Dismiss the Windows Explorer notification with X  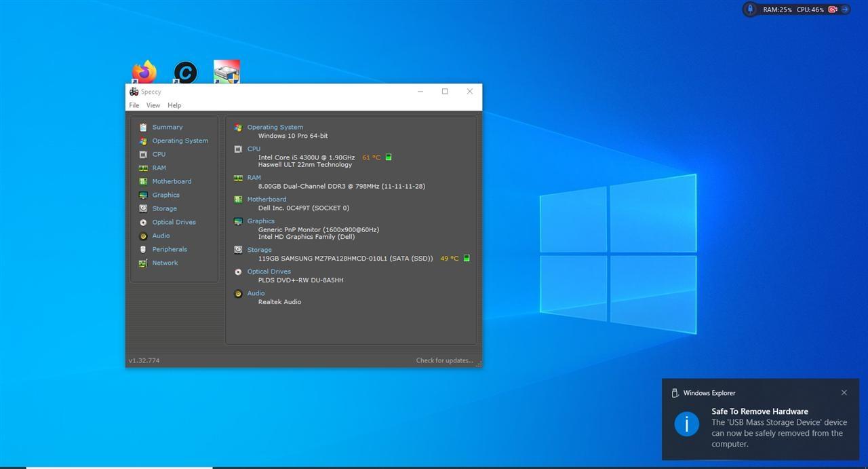pos(844,392)
